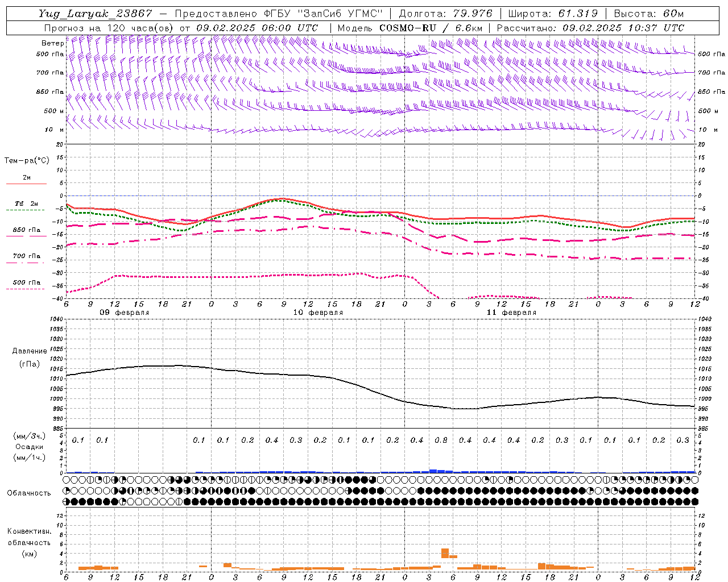Click the 'Рассчитано: 09.02.2025 10:37 UTC' timestamp
728x582 pixels.
590,28
